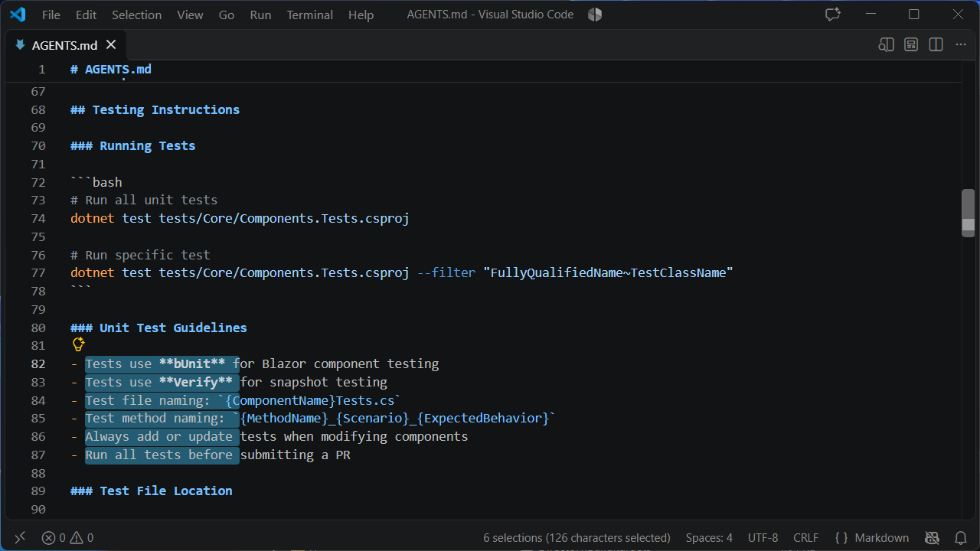Click the '# Run specific test' comment line

tap(140, 255)
